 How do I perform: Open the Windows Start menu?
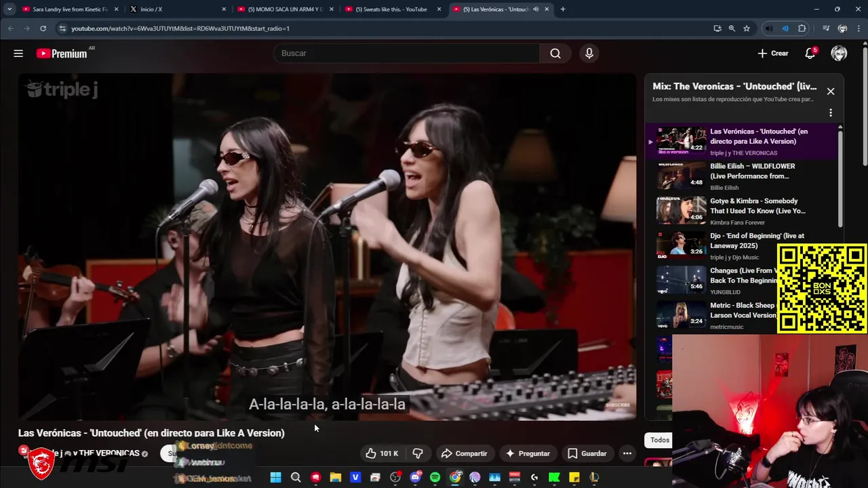click(x=275, y=478)
